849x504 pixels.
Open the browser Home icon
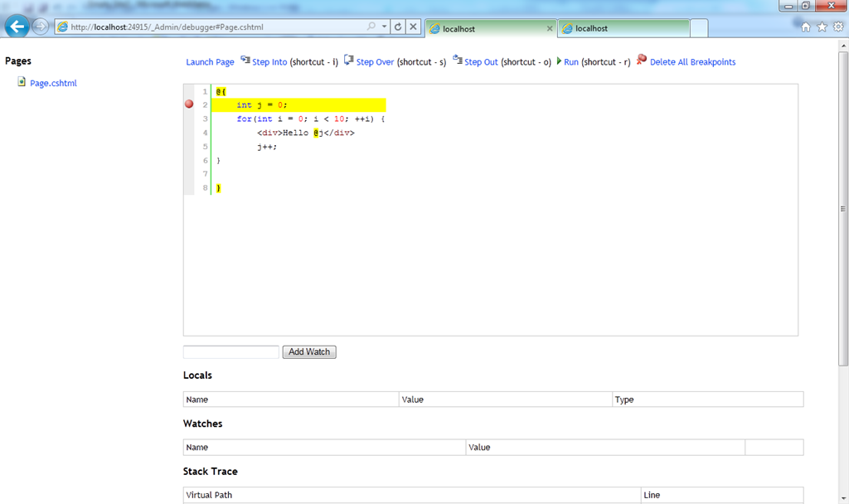[x=806, y=27]
